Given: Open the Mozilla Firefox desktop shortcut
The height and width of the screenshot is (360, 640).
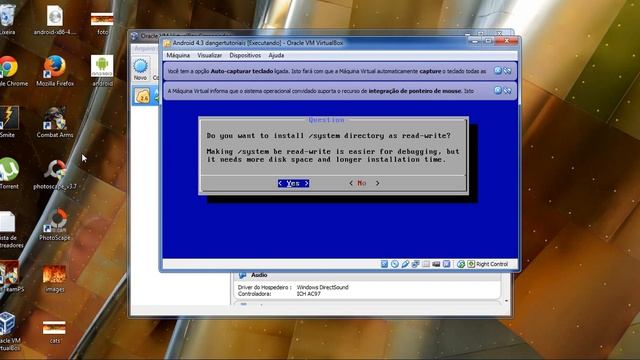Looking at the screenshot, I should (x=55, y=71).
